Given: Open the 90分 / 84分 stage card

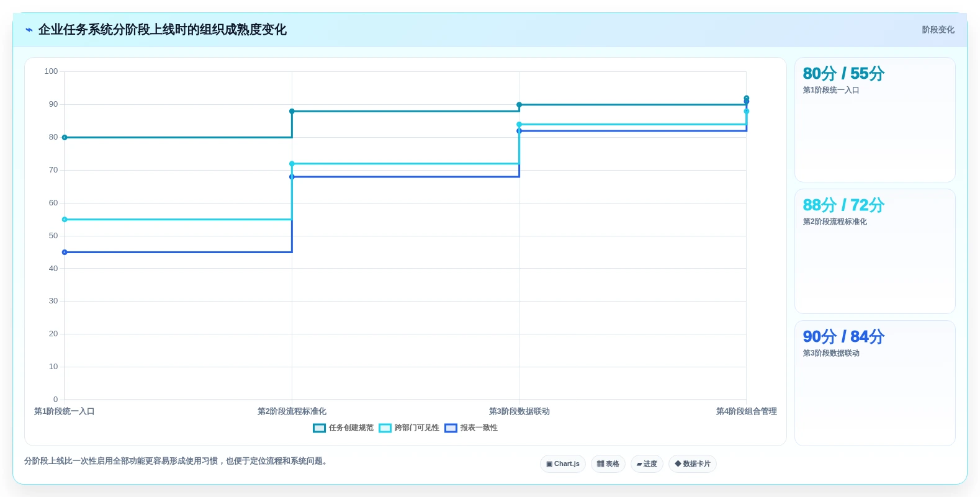Looking at the screenshot, I should click(874, 383).
